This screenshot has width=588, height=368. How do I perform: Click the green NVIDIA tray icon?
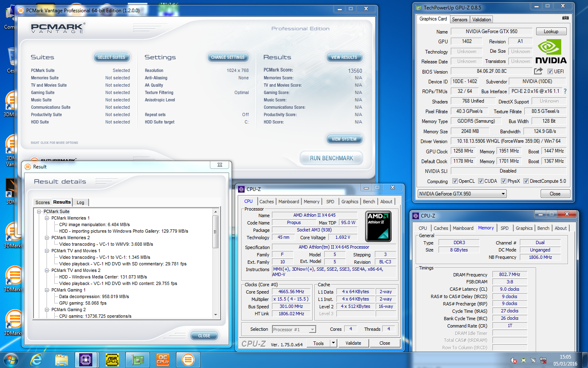523,360
